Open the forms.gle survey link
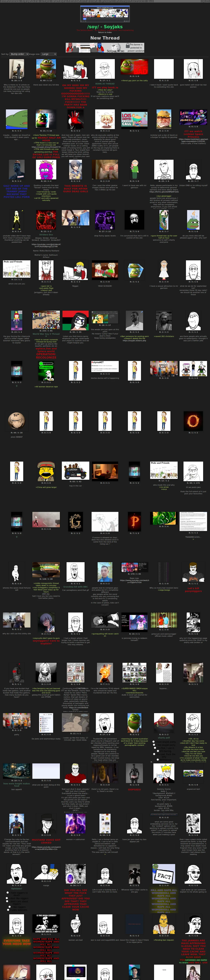This screenshot has width=210, height=980. (164, 192)
